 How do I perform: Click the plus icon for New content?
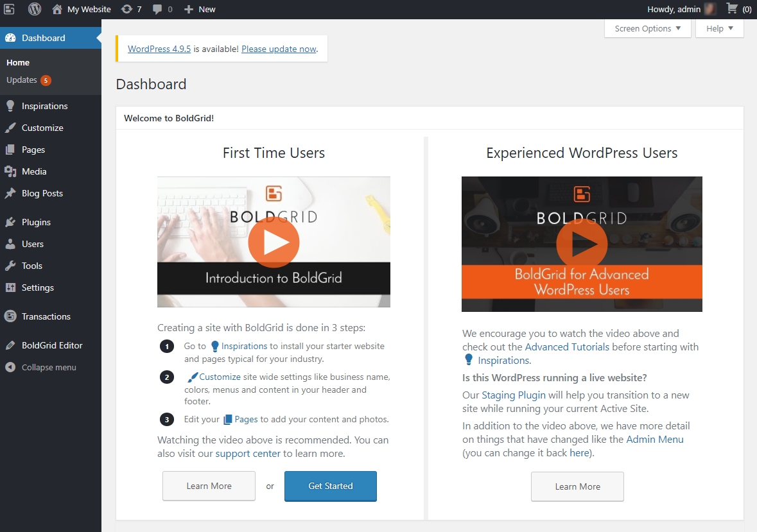188,9
